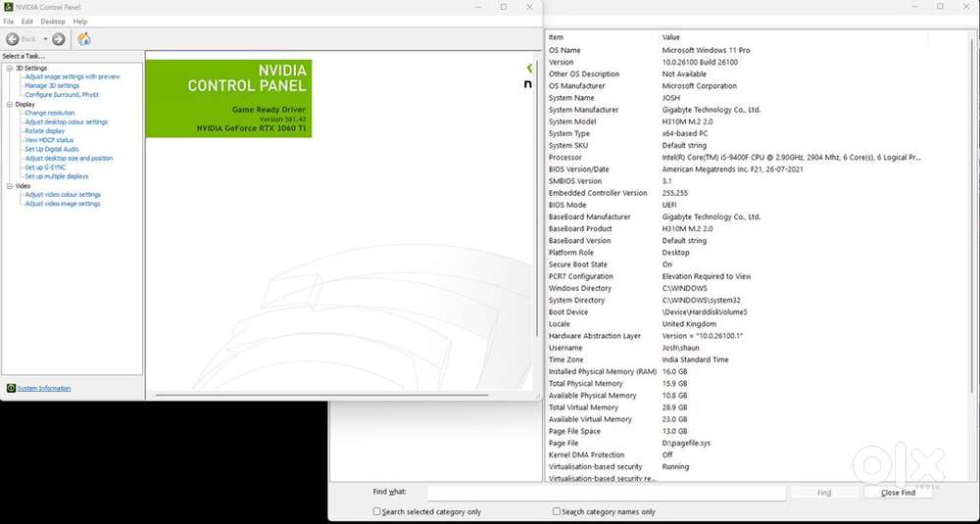
Task: Open the Help menu
Action: tap(80, 21)
